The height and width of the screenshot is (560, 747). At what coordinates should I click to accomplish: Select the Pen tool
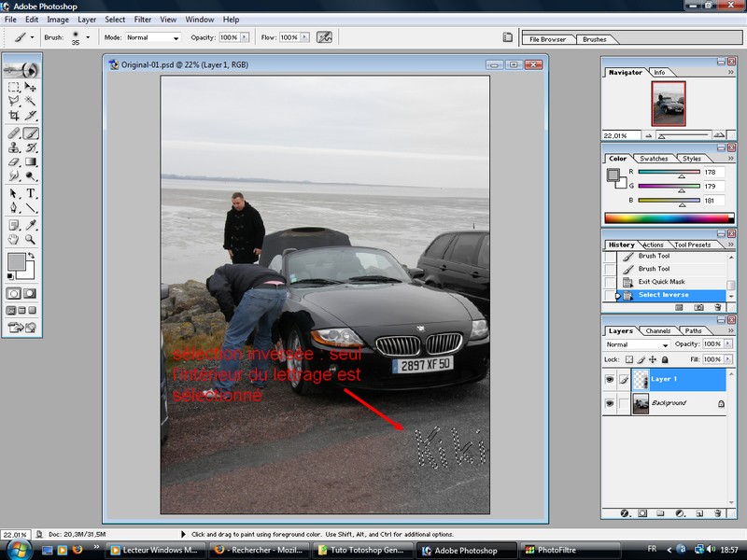pyautogui.click(x=14, y=207)
